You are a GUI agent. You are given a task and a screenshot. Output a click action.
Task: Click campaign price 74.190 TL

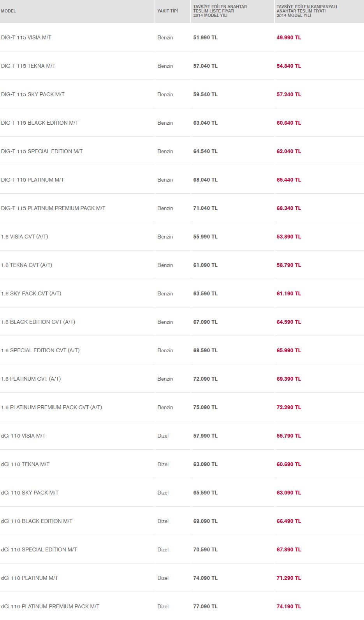pyautogui.click(x=289, y=606)
